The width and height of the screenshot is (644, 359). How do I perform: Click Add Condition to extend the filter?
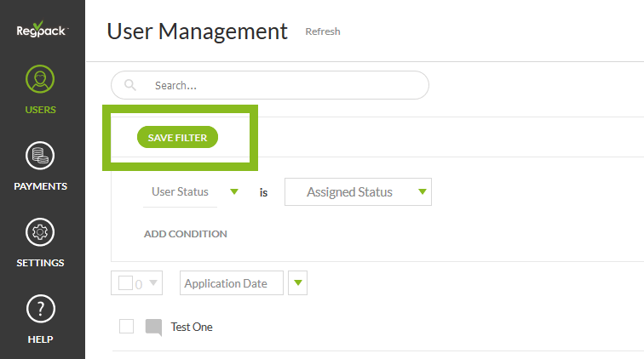point(185,234)
